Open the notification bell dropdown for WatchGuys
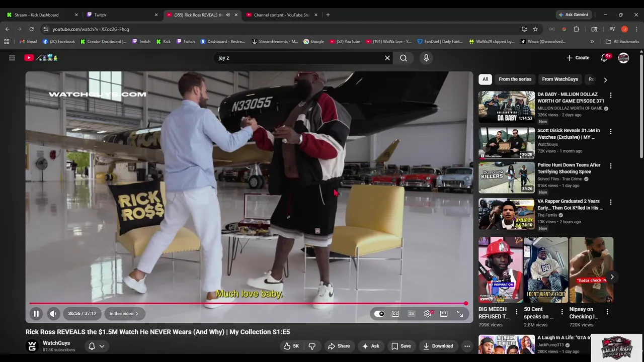644x362 pixels. pos(96,346)
